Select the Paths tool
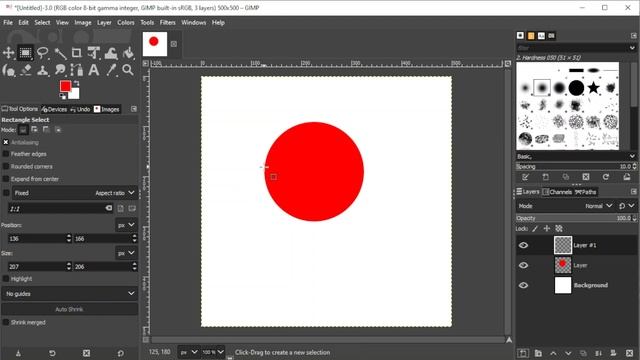The width and height of the screenshot is (640, 360). (76, 70)
